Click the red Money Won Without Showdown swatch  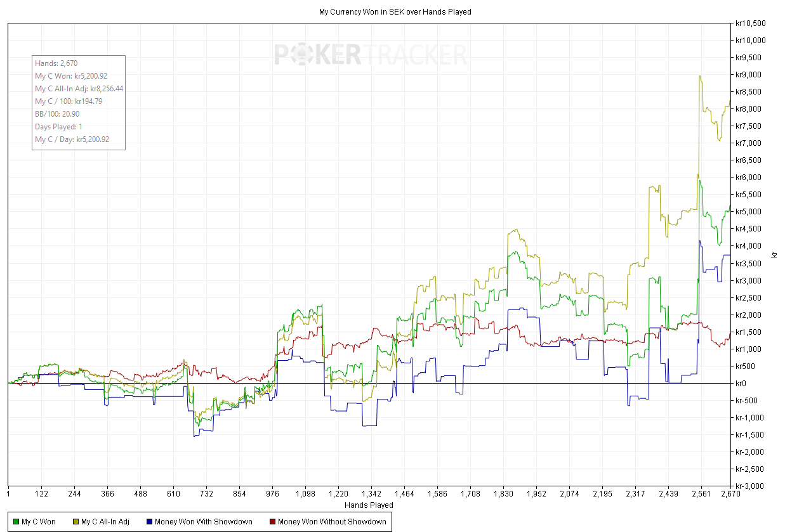[x=272, y=522]
